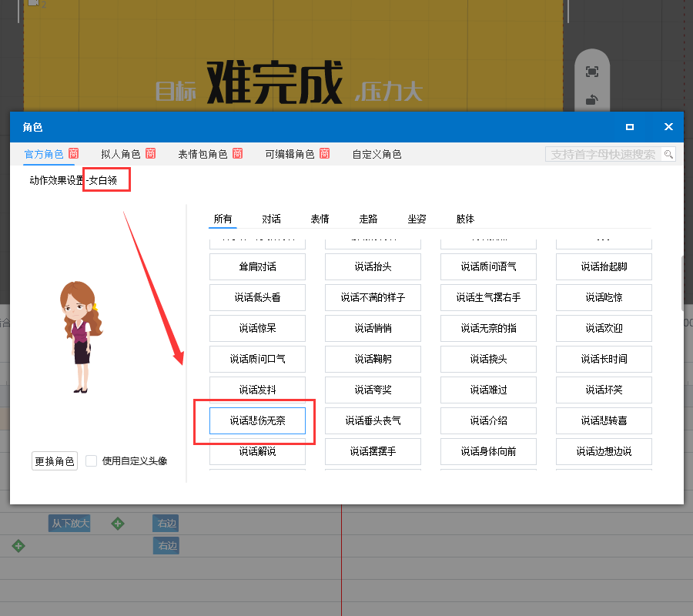Click the 更换角色 button

coord(55,461)
